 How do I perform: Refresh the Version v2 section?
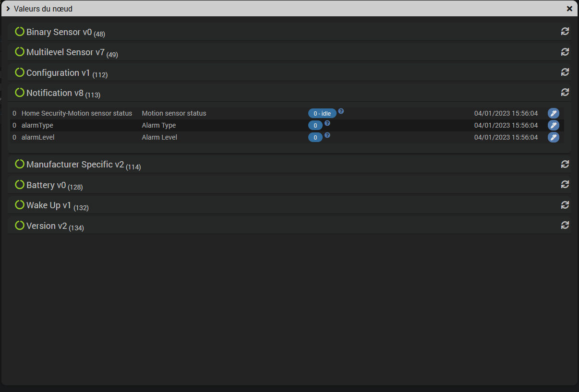click(565, 225)
